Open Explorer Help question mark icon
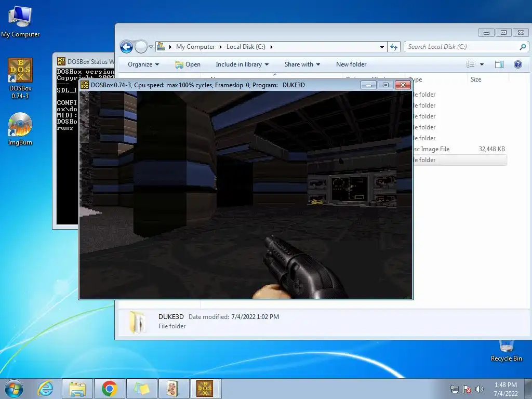 point(518,64)
